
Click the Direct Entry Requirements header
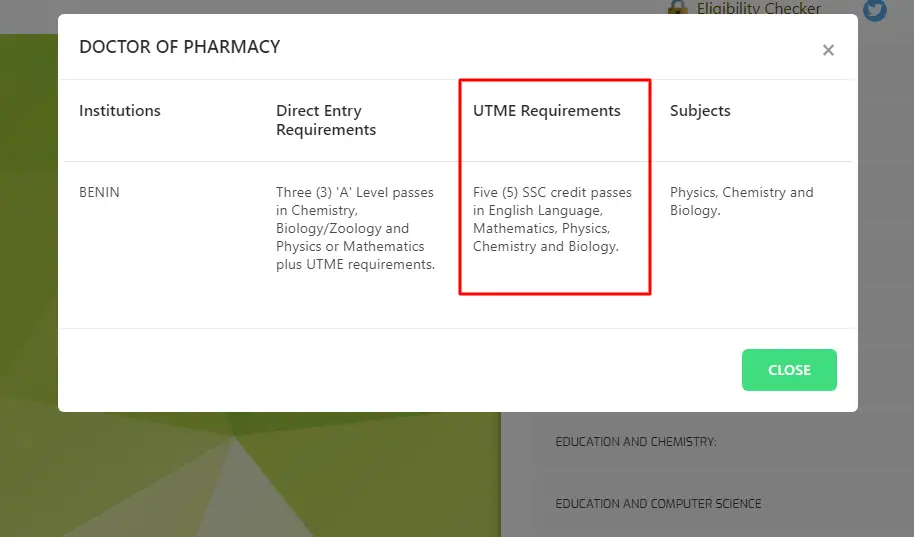click(326, 120)
